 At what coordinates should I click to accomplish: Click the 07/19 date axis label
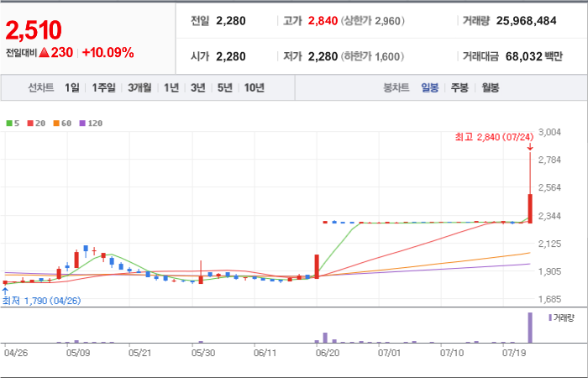click(514, 354)
